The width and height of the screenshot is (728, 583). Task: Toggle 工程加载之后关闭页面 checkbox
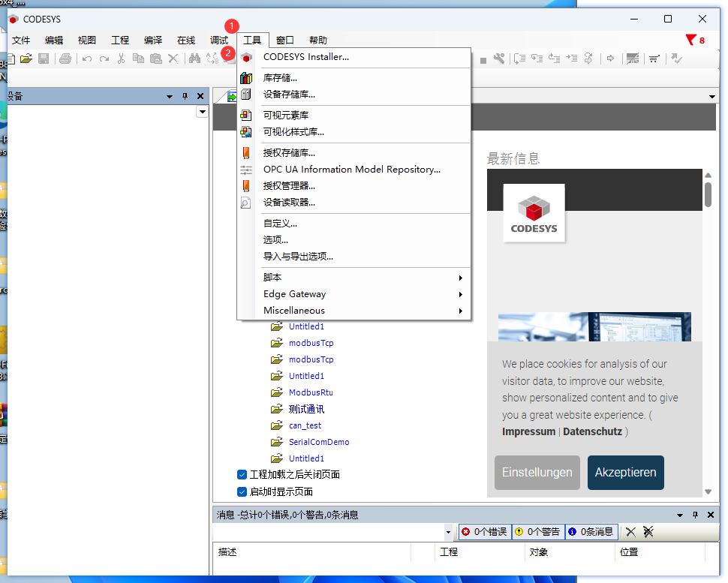[242, 474]
